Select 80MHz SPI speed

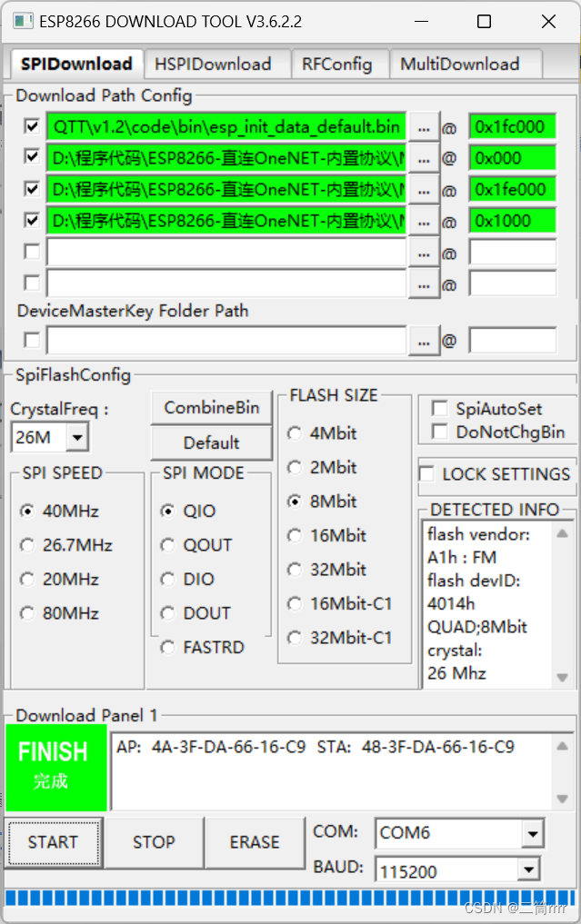(x=27, y=613)
